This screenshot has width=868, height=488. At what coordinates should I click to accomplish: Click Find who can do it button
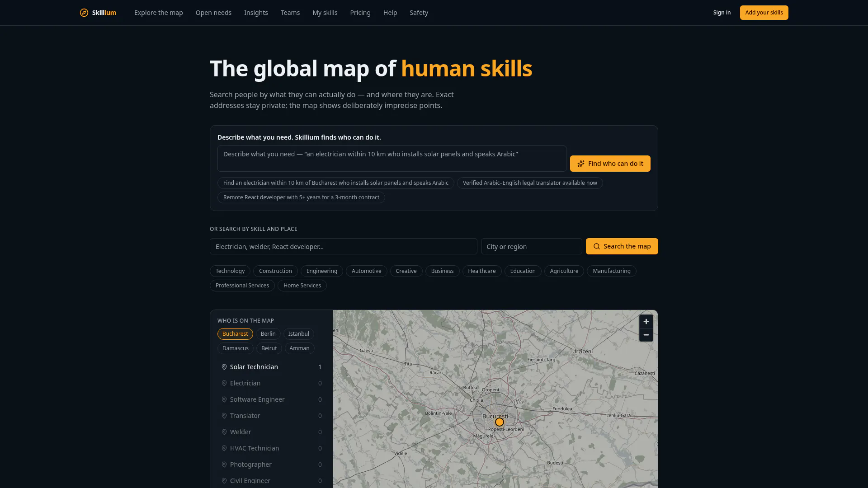(610, 164)
